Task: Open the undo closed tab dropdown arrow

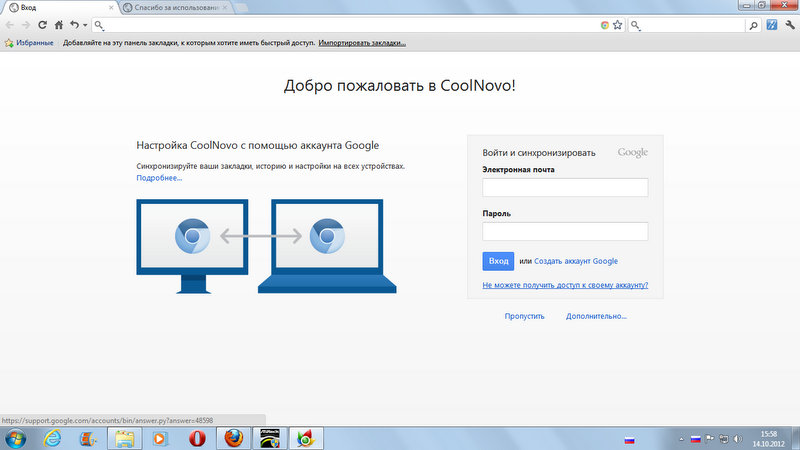Action: point(85,25)
